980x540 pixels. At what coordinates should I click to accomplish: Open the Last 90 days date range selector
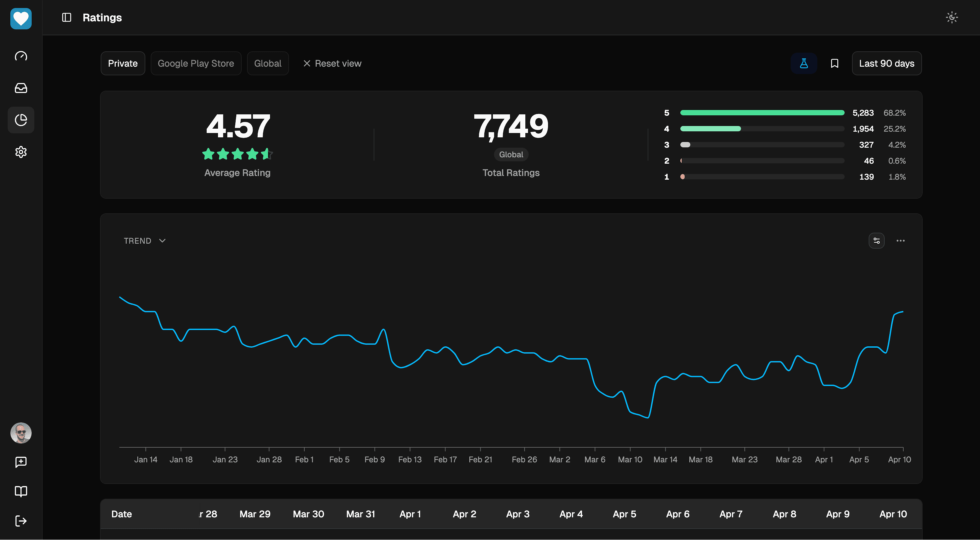click(x=886, y=63)
